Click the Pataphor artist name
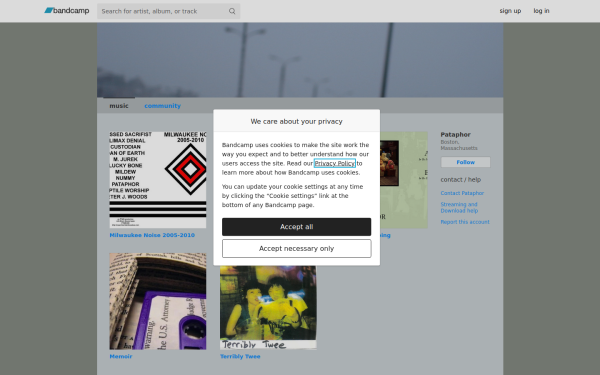The image size is (600, 375). click(x=455, y=135)
